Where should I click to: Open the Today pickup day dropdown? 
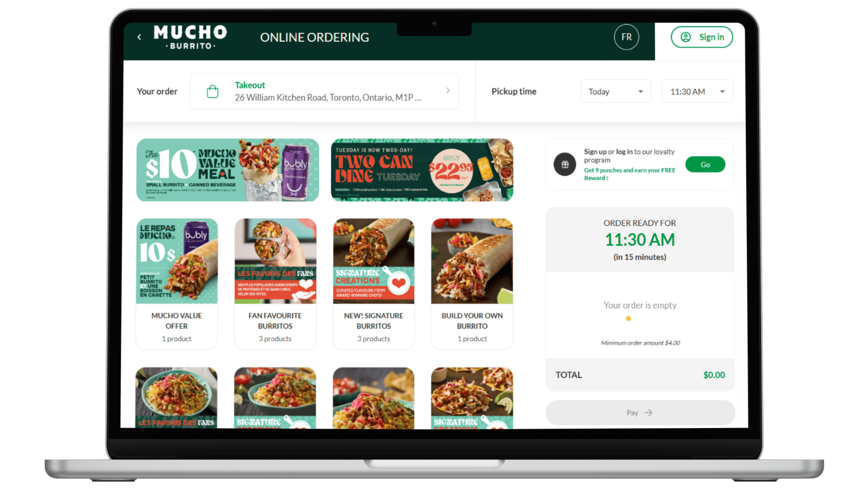(616, 92)
